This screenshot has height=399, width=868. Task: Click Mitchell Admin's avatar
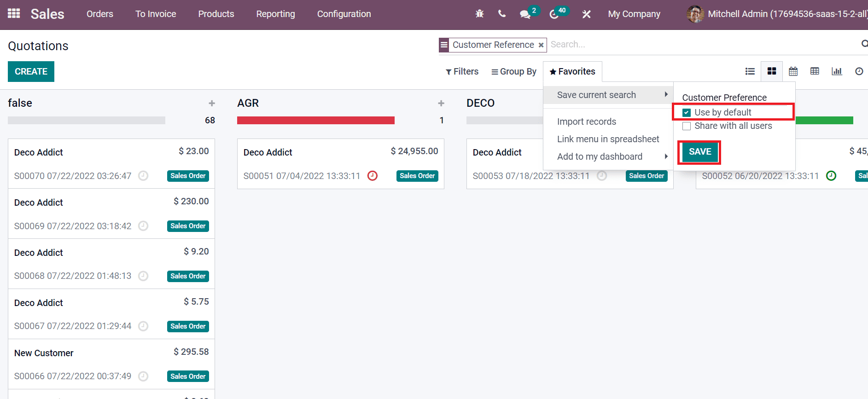(x=695, y=14)
